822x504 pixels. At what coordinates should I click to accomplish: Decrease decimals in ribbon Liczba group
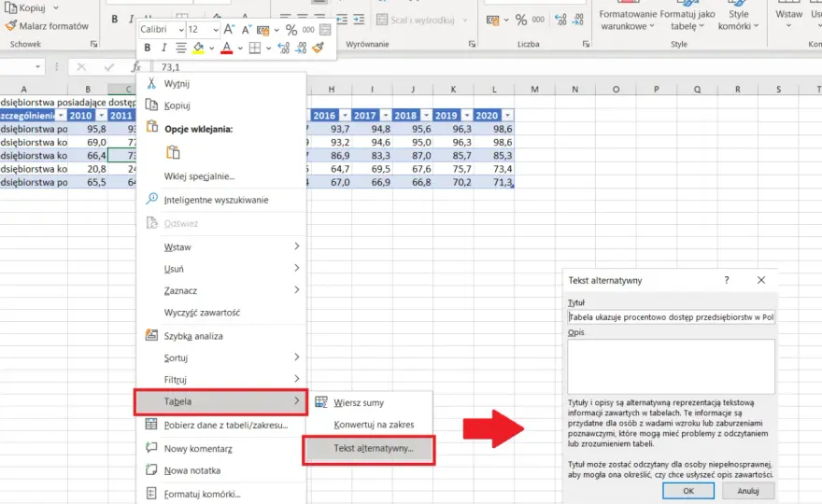click(x=577, y=20)
